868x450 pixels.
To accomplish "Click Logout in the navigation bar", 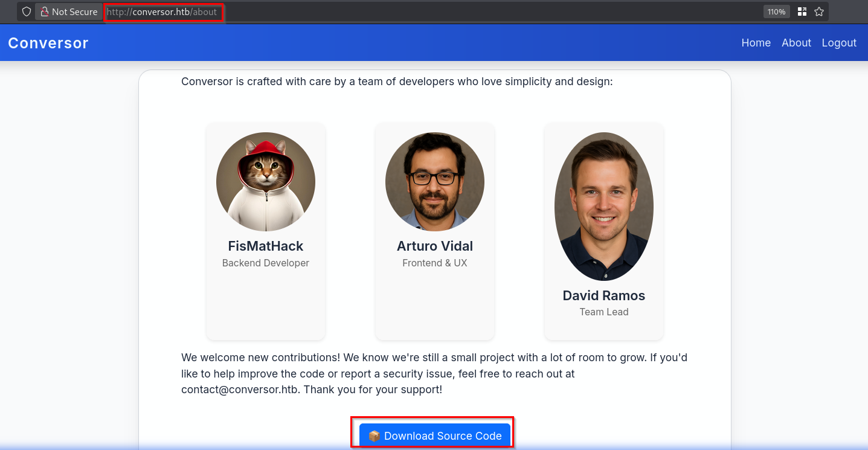I will [839, 42].
